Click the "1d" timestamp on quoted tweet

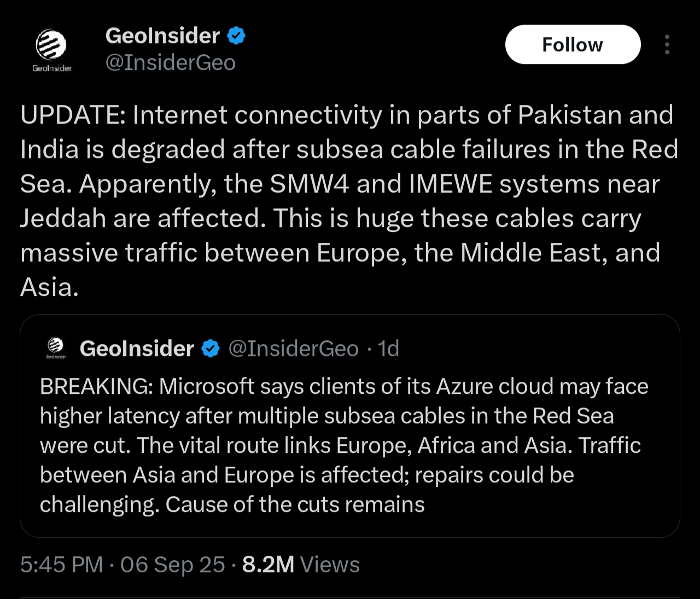pyautogui.click(x=389, y=348)
